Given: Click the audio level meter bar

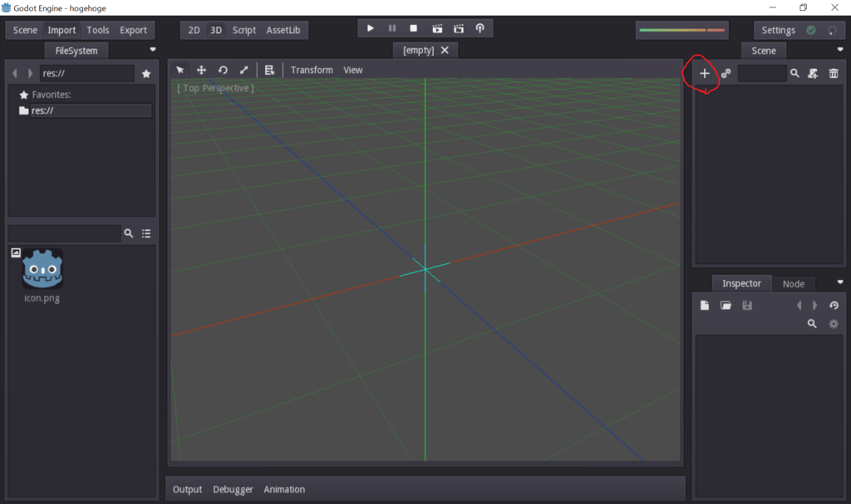Looking at the screenshot, I should [682, 31].
